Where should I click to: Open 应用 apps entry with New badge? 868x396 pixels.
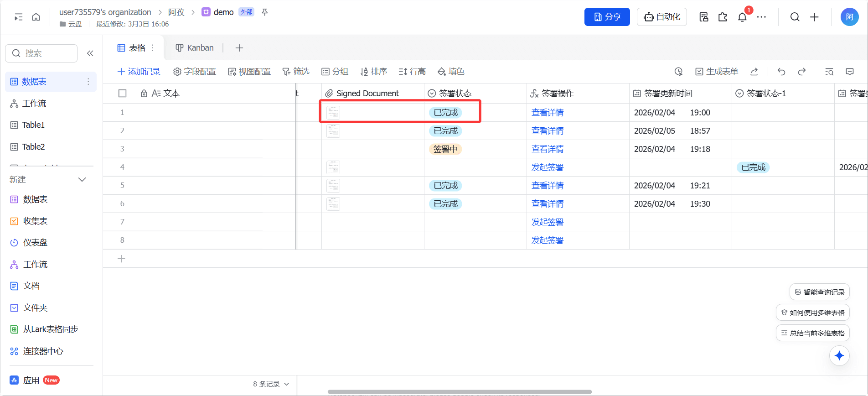35,380
